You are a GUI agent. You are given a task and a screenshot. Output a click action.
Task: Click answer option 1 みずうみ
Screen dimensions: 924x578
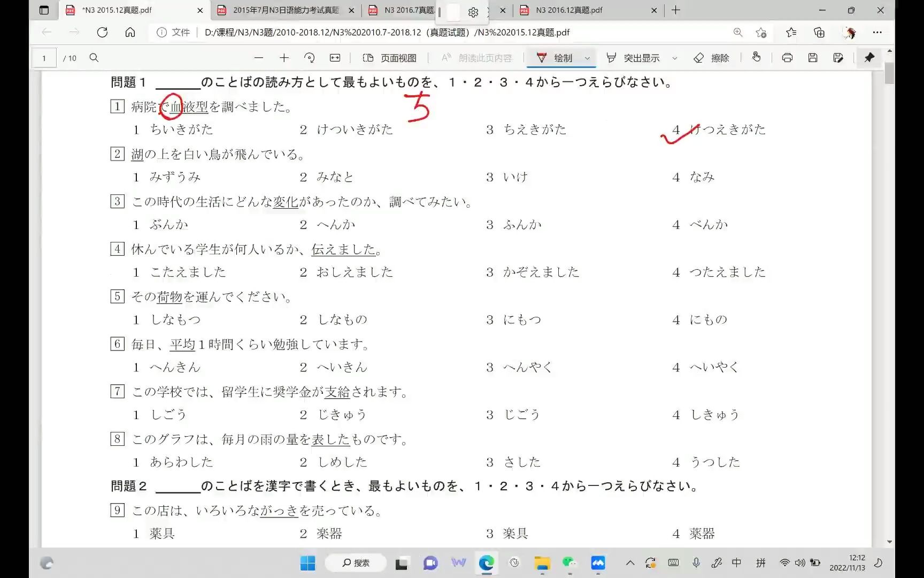[x=167, y=177]
